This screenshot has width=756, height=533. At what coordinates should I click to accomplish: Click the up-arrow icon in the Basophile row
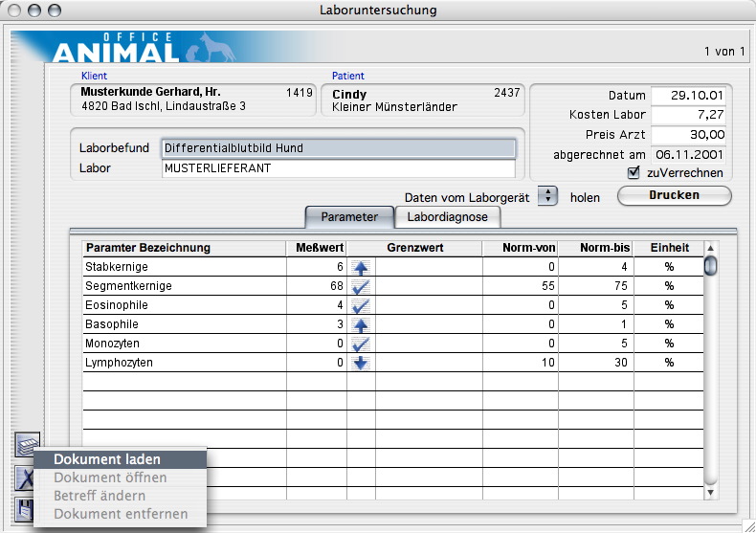[361, 324]
